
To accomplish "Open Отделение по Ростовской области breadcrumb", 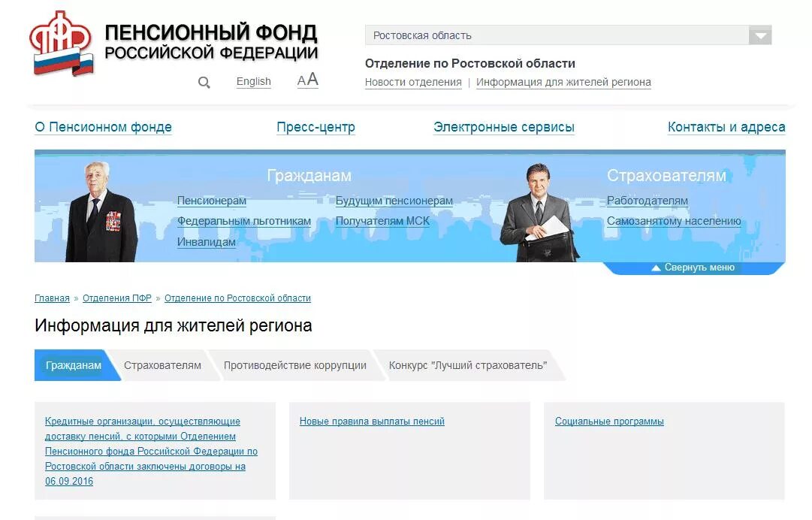I will point(237,298).
